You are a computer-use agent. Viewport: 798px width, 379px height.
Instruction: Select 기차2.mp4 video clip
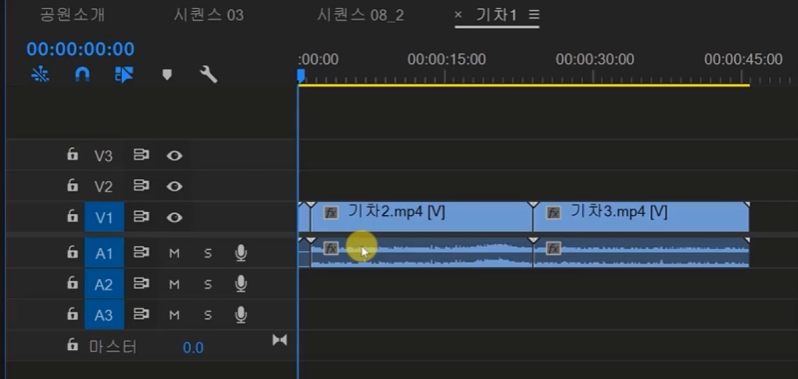[x=421, y=217]
